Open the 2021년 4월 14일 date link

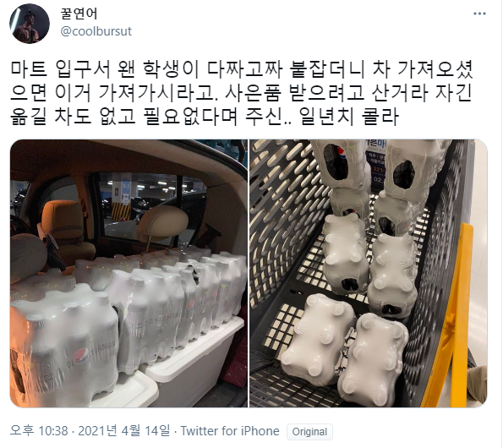click(123, 431)
